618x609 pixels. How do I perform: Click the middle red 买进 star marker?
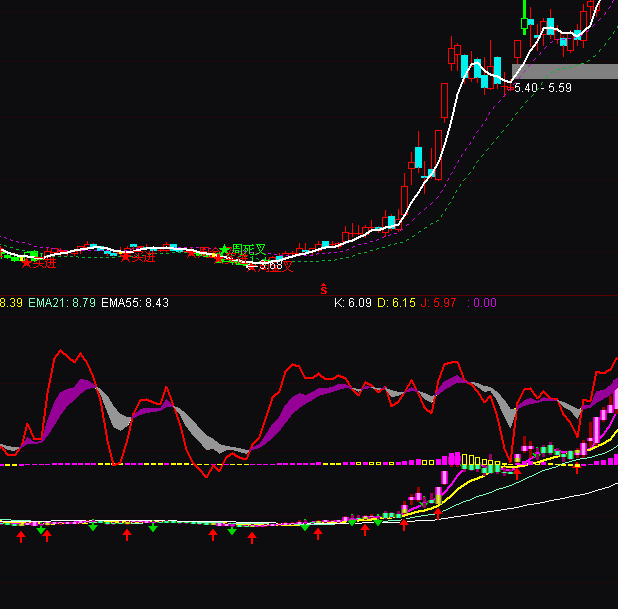[x=127, y=257]
